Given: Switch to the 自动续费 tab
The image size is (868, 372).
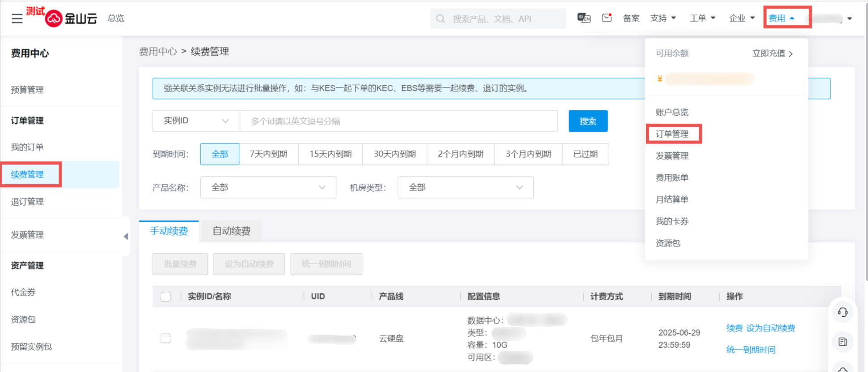Looking at the screenshot, I should pyautogui.click(x=231, y=231).
